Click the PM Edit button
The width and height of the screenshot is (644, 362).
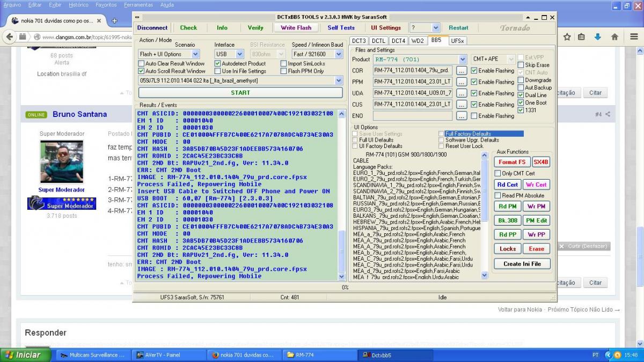537,220
